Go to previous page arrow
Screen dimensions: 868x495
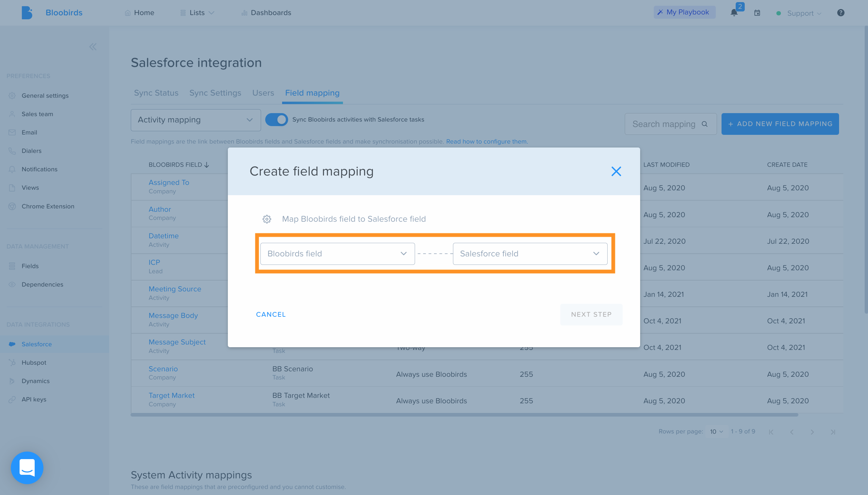tap(791, 432)
